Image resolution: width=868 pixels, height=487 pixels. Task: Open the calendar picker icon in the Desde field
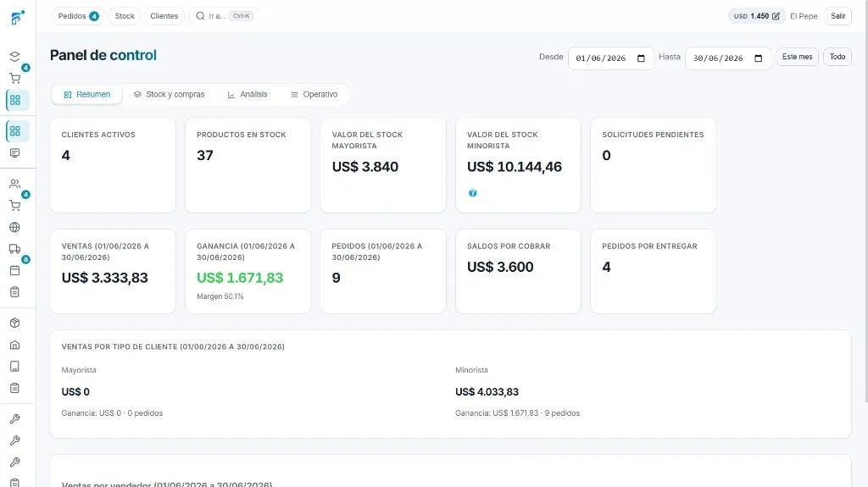(x=641, y=58)
